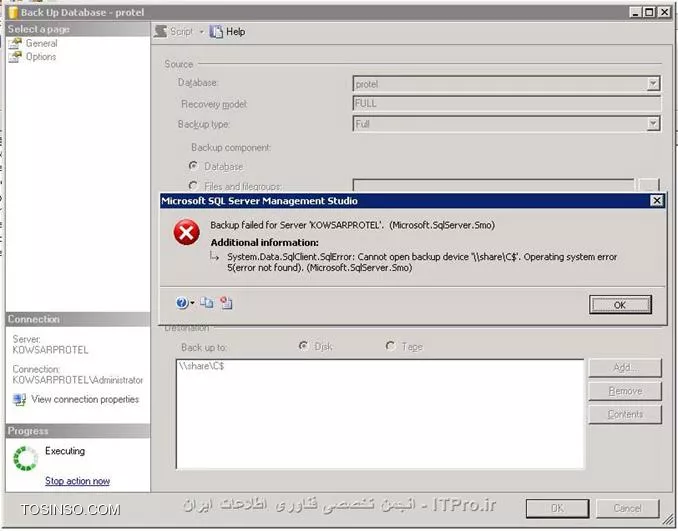Select Files and filegroups radio button

[x=193, y=186]
